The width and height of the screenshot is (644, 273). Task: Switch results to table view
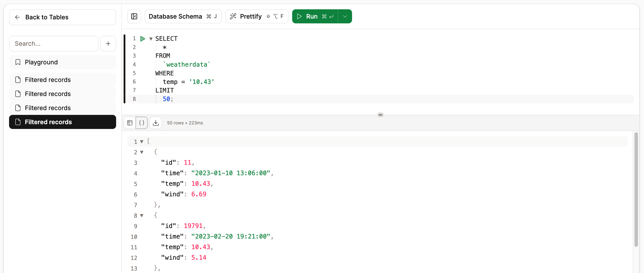[130, 123]
